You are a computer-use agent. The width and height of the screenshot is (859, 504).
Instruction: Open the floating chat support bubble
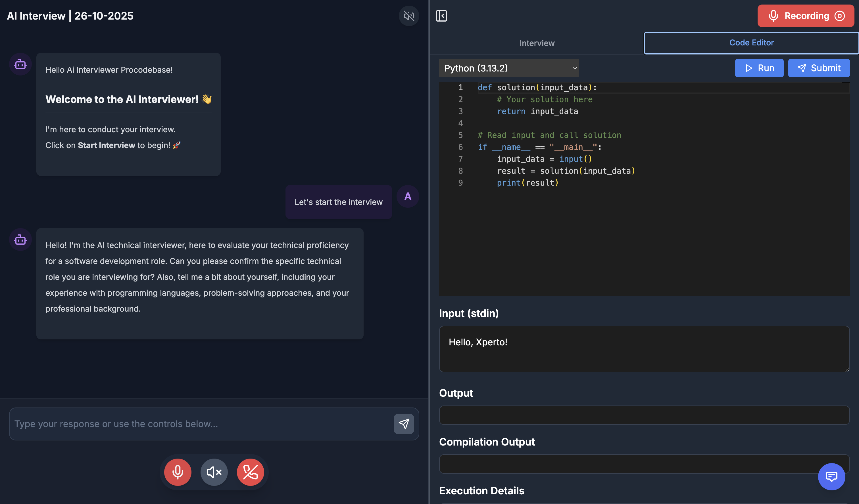coord(831,476)
